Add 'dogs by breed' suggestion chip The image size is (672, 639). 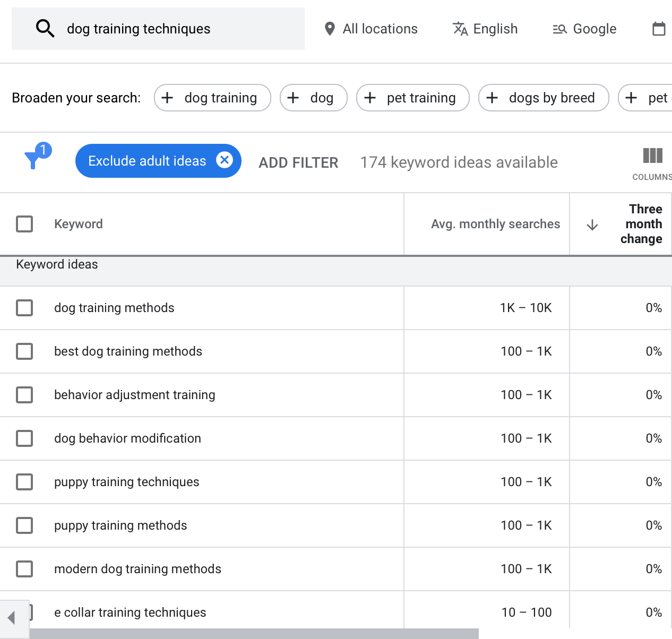pyautogui.click(x=543, y=98)
